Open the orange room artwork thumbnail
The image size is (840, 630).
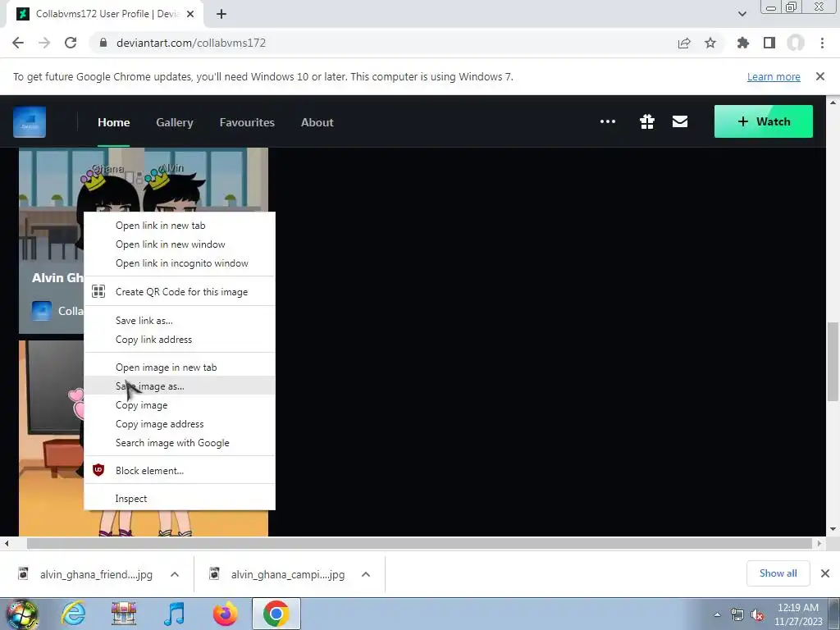pyautogui.click(x=52, y=438)
